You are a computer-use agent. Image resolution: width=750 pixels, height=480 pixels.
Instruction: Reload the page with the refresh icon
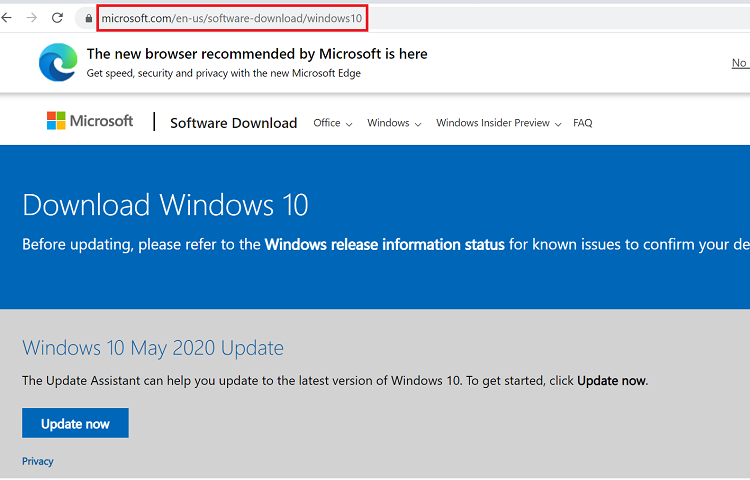(x=58, y=18)
